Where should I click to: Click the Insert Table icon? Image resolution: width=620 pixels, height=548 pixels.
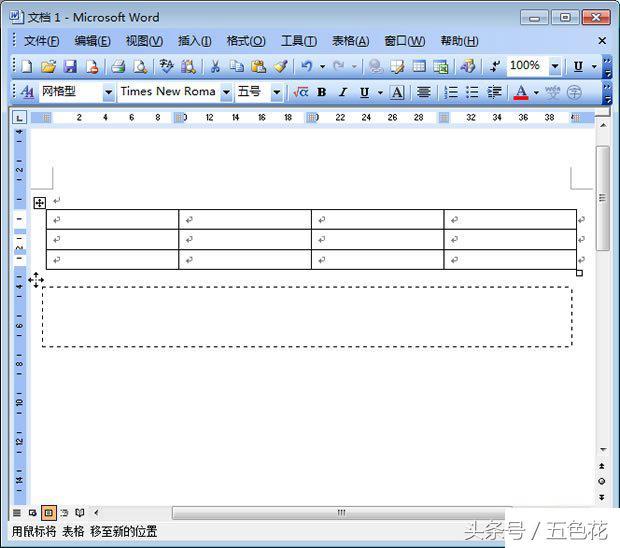click(419, 66)
